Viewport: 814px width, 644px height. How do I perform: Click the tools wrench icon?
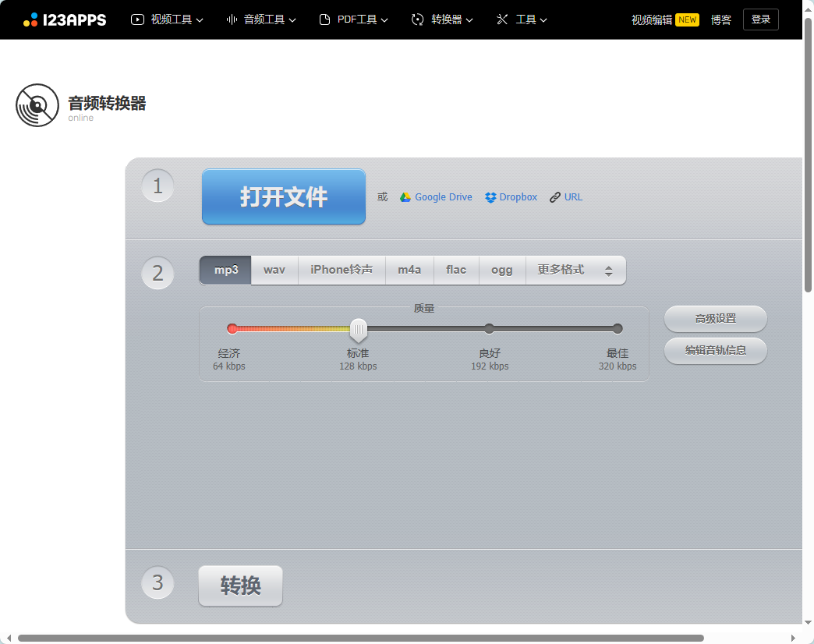(502, 19)
